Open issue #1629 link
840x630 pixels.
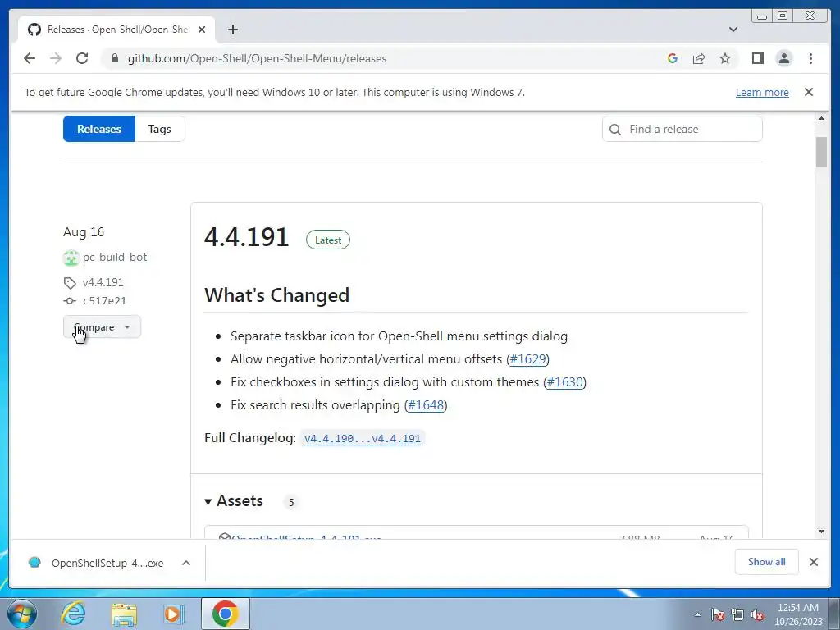527,359
